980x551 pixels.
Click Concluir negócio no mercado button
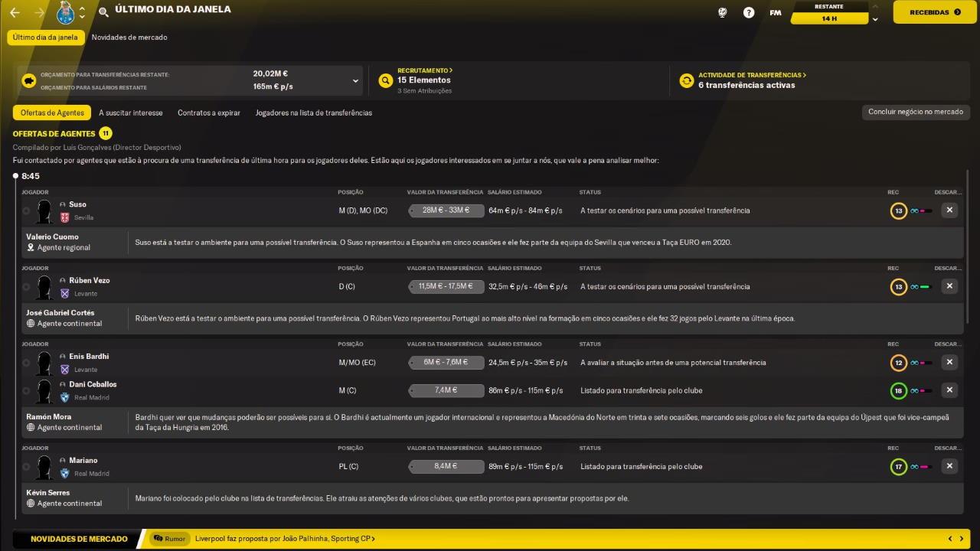(x=916, y=112)
